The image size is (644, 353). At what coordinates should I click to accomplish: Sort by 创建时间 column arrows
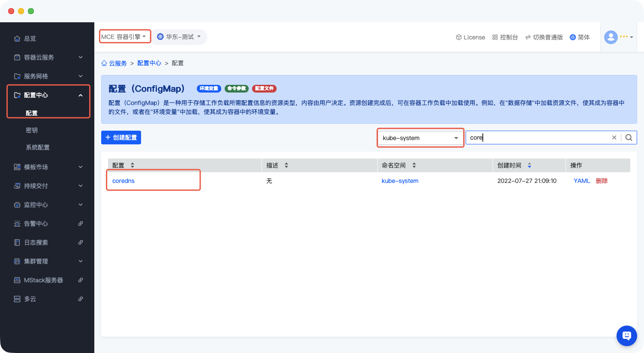coord(530,165)
